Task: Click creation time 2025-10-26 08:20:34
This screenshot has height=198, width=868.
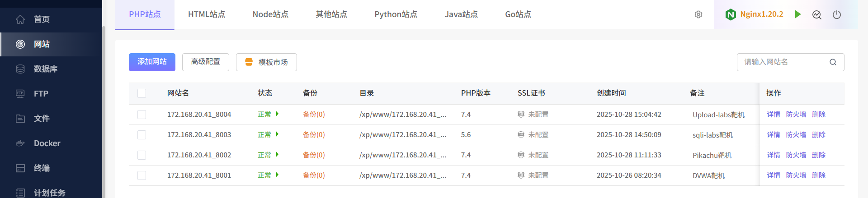Action: tap(629, 175)
